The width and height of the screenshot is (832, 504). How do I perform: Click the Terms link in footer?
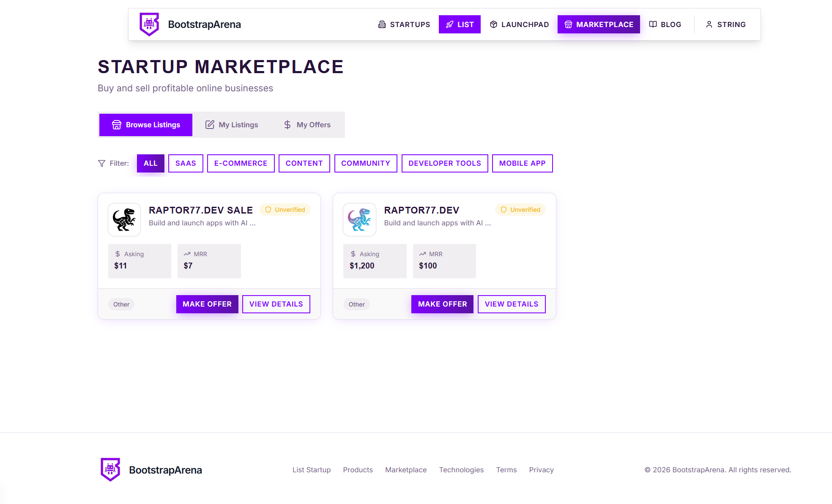pos(506,470)
